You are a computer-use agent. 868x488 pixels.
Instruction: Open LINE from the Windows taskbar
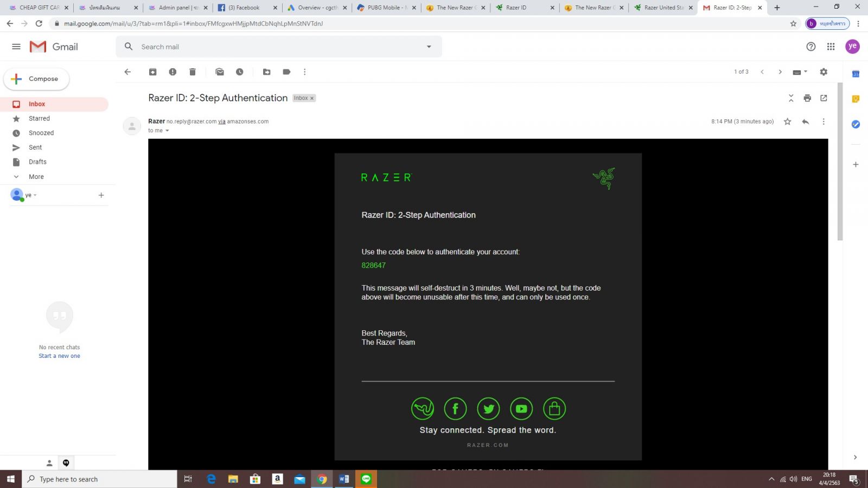tap(366, 479)
